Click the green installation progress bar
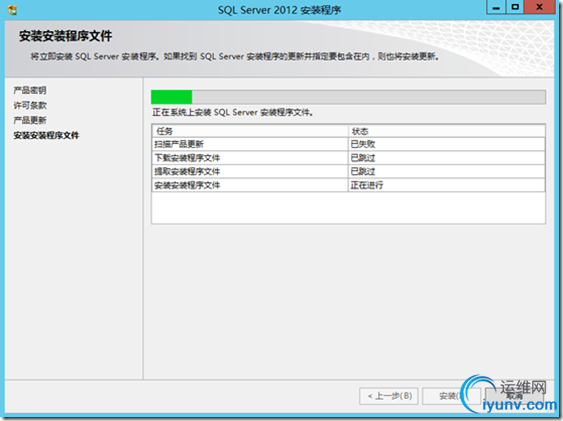The height and width of the screenshot is (421, 563). click(x=348, y=97)
